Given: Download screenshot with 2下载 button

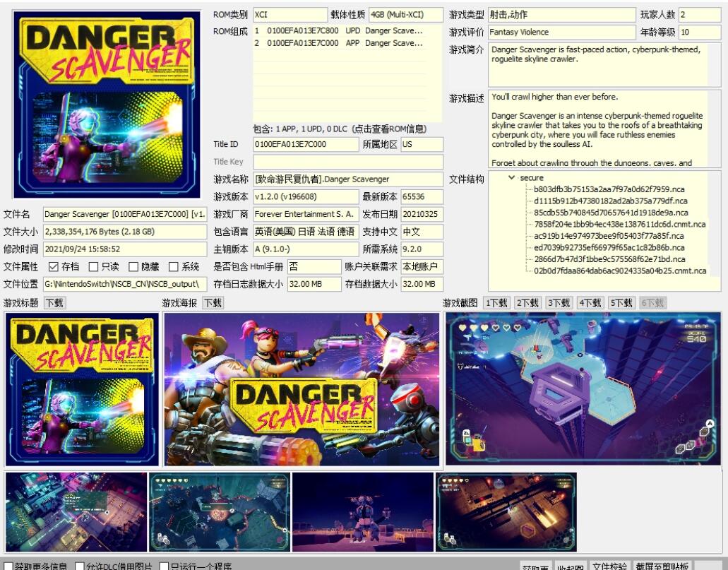Looking at the screenshot, I should (527, 303).
